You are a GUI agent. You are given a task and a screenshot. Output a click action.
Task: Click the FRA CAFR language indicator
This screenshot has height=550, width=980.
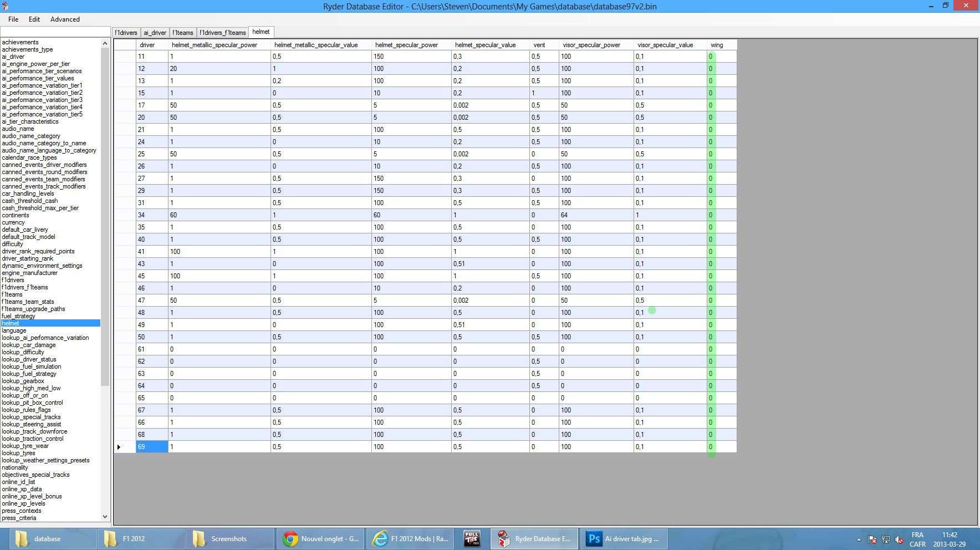(x=917, y=539)
